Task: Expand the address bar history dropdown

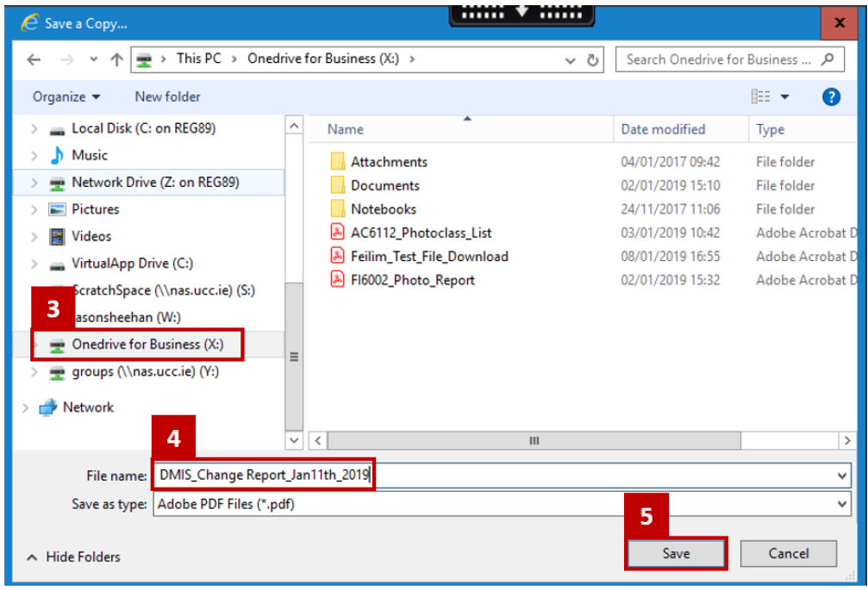Action: coord(570,60)
